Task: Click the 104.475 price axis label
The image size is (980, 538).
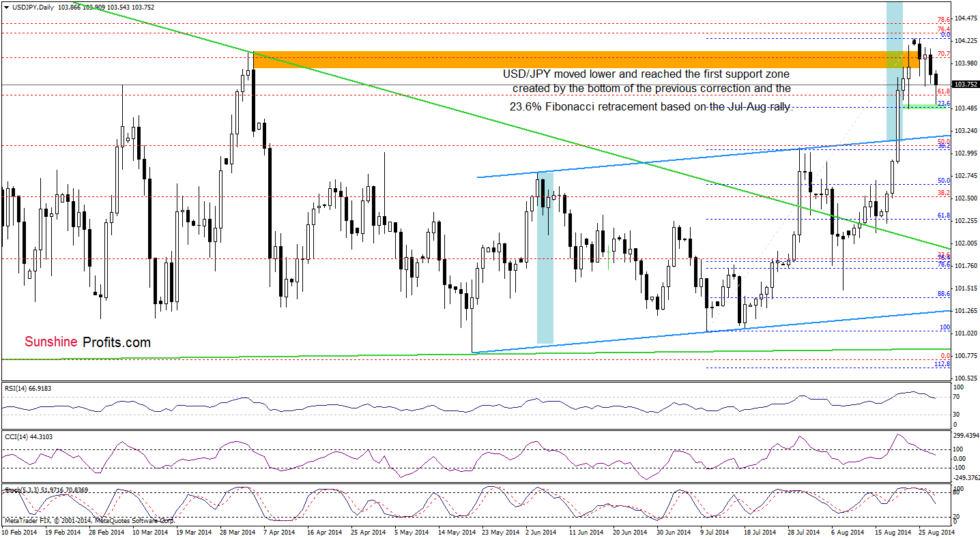Action: [965, 18]
